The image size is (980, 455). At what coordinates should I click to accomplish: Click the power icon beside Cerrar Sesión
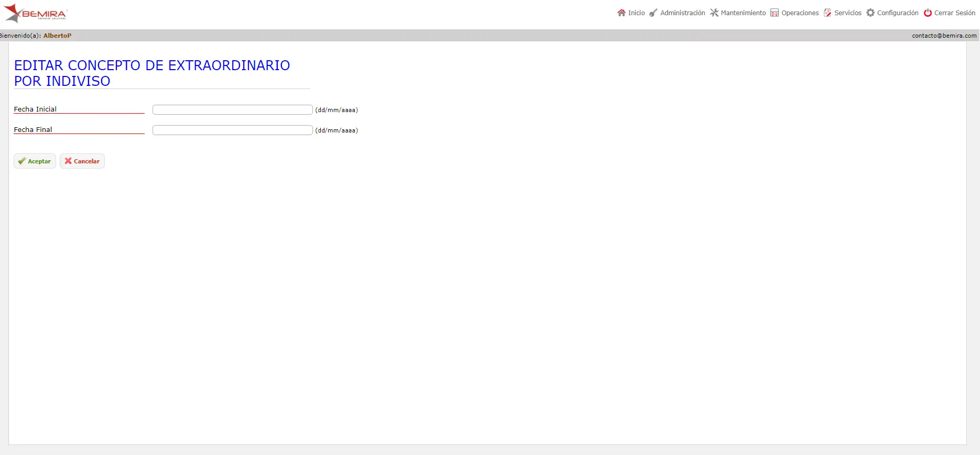click(928, 13)
